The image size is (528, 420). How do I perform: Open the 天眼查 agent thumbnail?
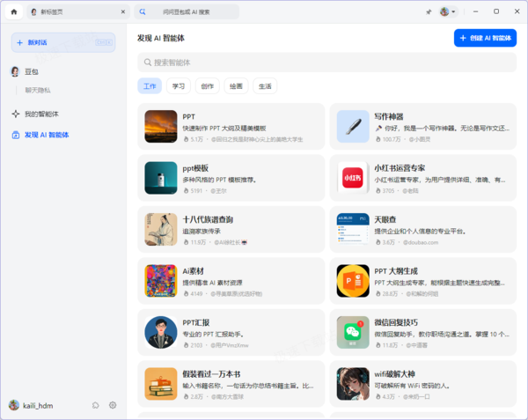pos(353,229)
